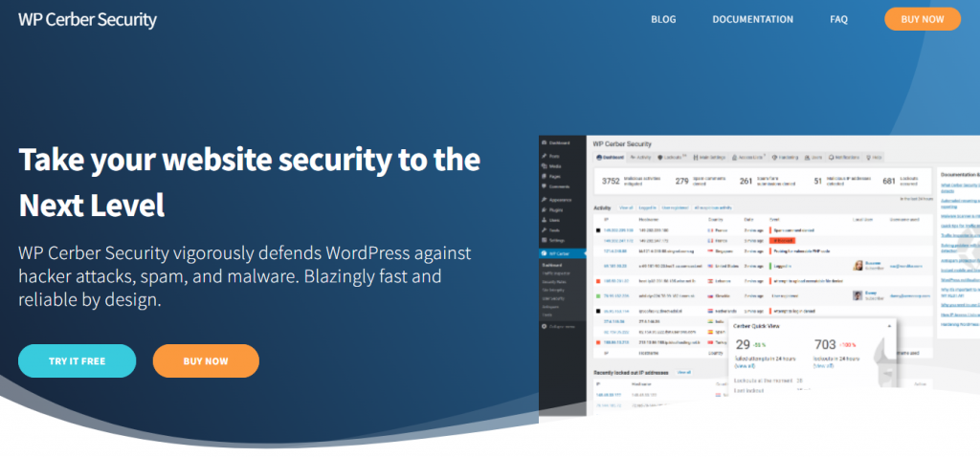Click the TRY IT FREE button
Viewport: 980px width, 457px height.
click(x=78, y=361)
